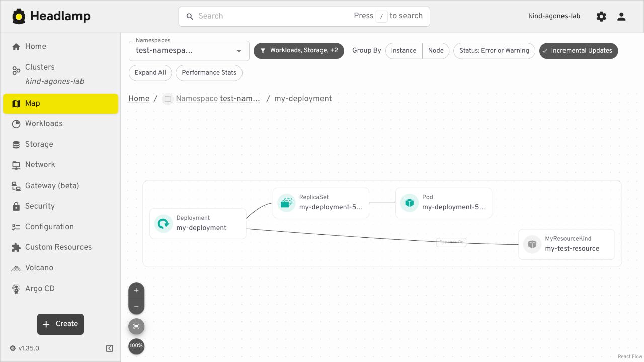Open the Workloads section
Screen dimensions: 644x362
tap(60, 124)
